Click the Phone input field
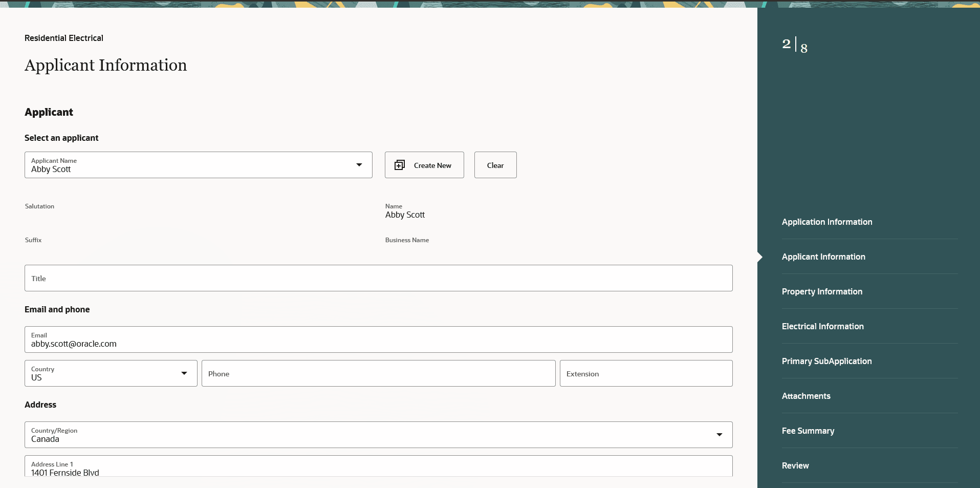This screenshot has height=488, width=980. click(x=378, y=373)
